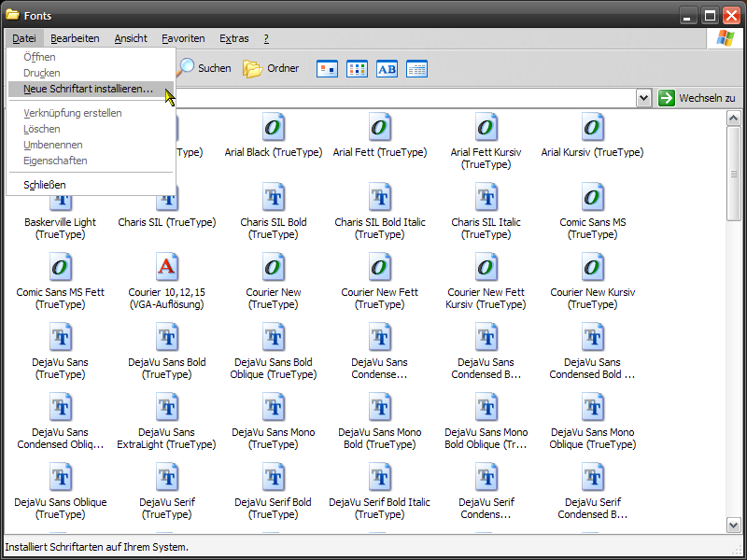Click the Ordner folders toolbar button
Screen dimensions: 747x560
(x=271, y=68)
